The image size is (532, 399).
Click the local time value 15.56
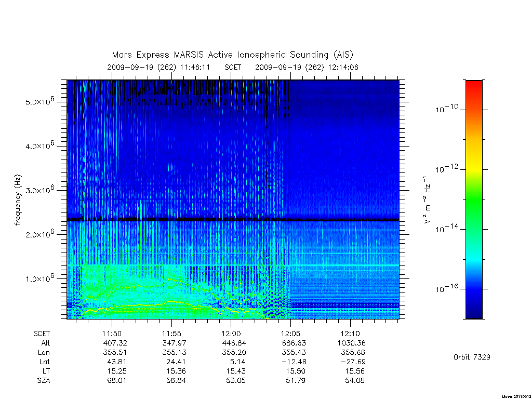click(x=355, y=371)
